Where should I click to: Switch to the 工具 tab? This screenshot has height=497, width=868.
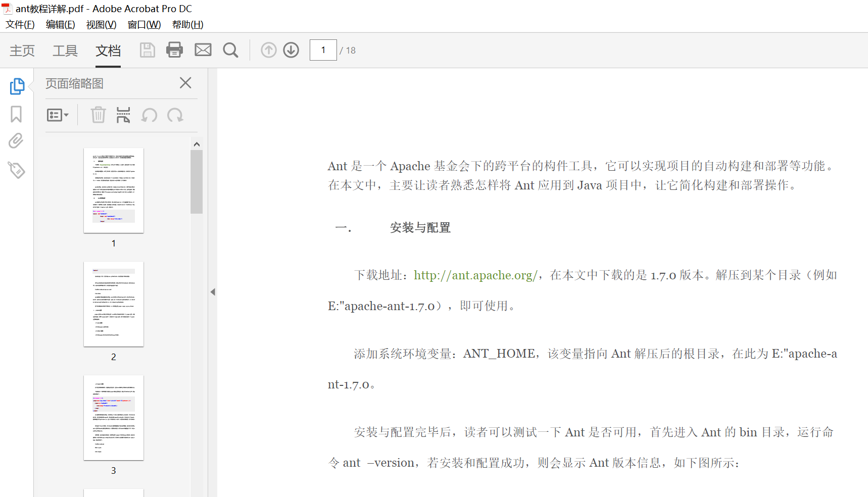[65, 51]
